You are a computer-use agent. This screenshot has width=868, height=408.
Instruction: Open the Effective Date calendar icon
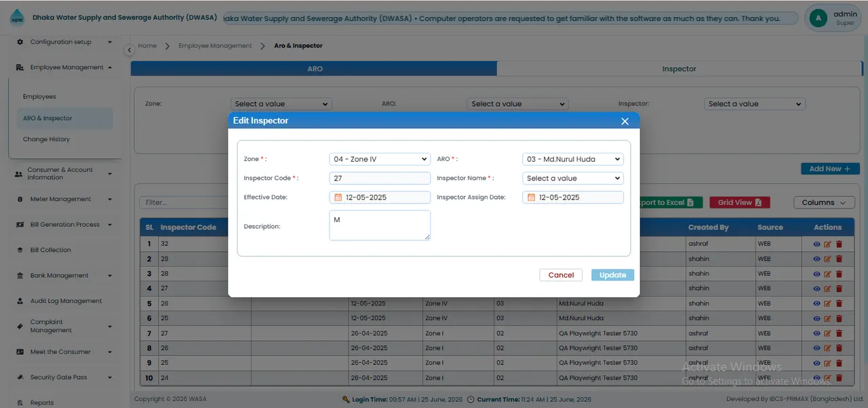[x=338, y=198]
